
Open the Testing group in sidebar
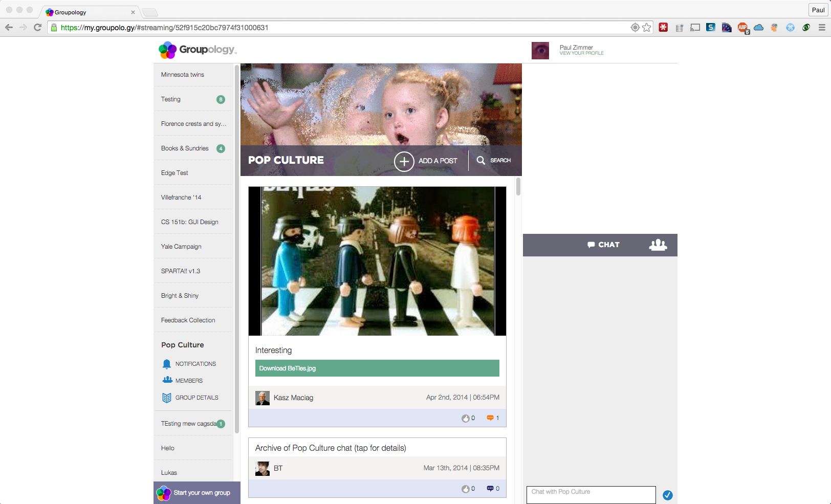[171, 99]
